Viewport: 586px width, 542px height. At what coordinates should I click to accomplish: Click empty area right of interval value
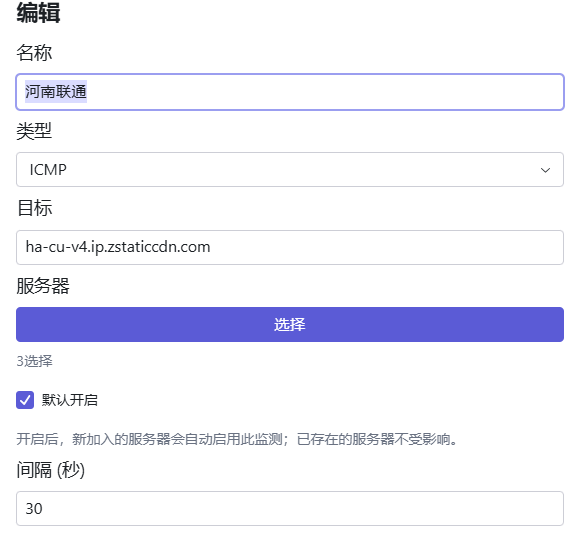pyautogui.click(x=299, y=509)
